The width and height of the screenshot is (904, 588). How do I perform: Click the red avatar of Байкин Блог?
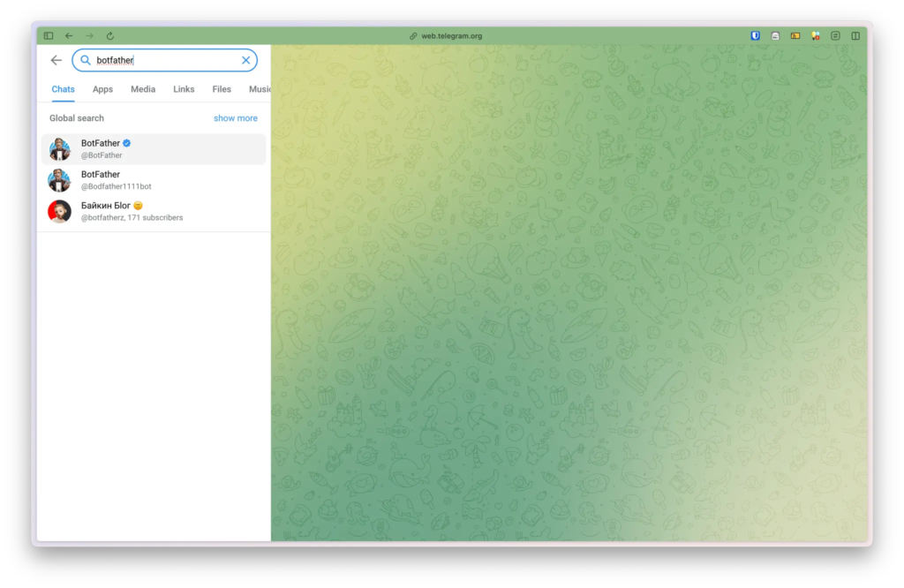[x=59, y=212]
